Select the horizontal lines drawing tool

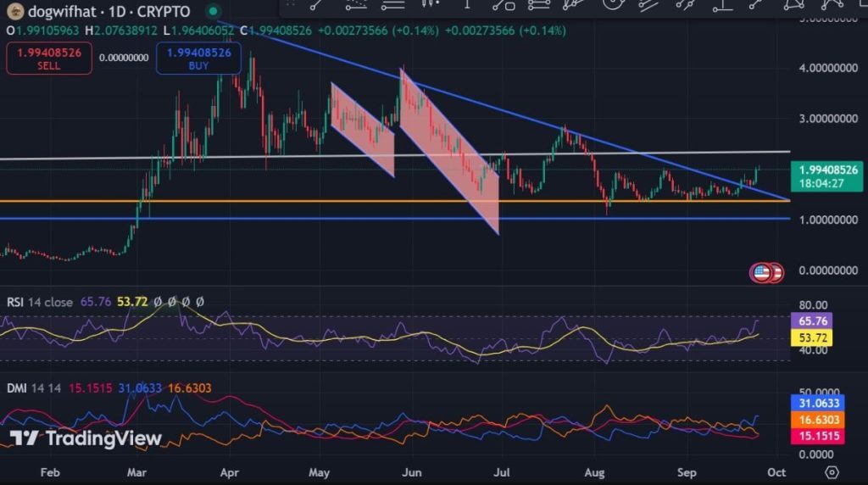[x=392, y=4]
